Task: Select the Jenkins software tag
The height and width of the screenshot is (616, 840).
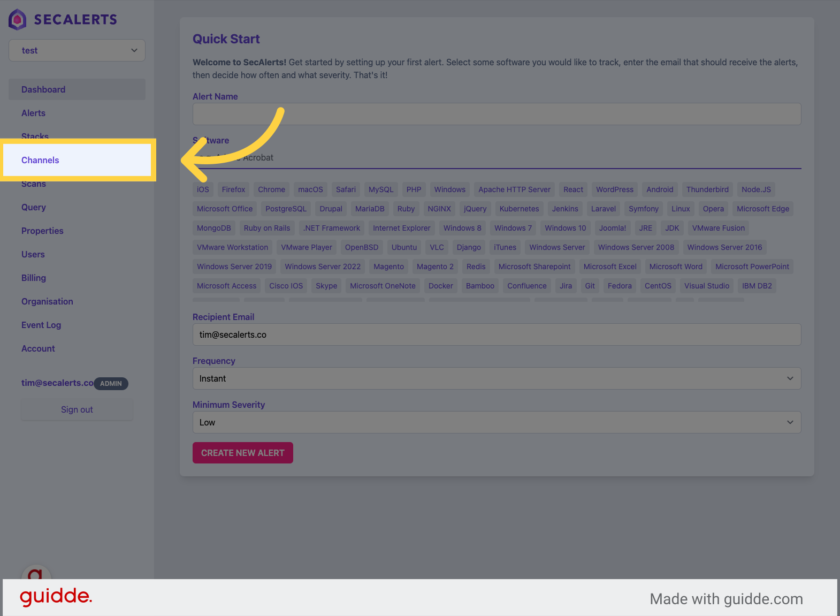Action: (565, 209)
